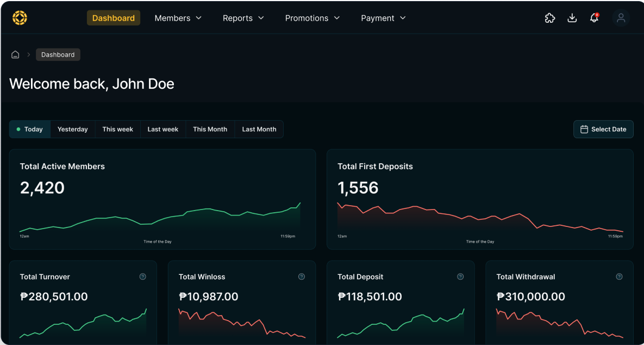Select the Today date filter
Image resolution: width=644 pixels, height=345 pixels.
(x=30, y=129)
